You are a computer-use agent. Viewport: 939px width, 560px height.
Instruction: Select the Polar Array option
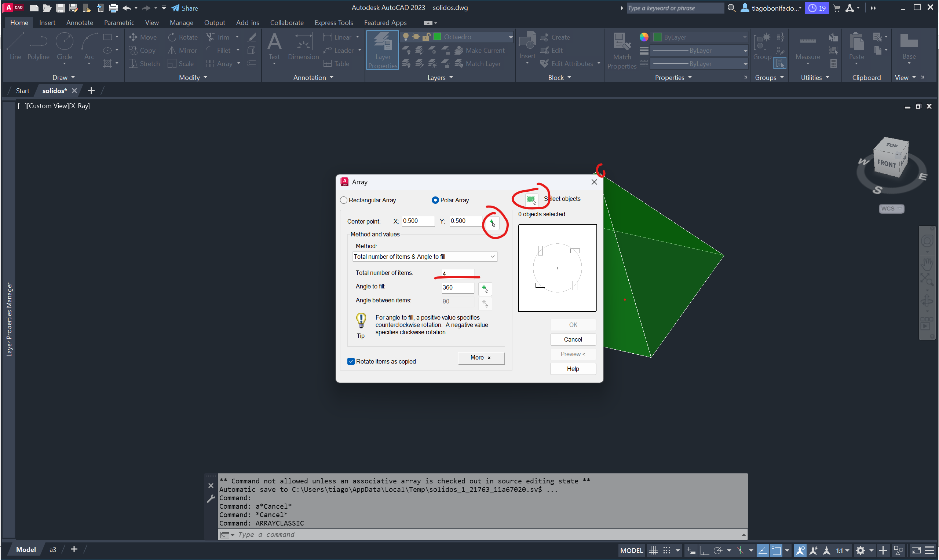pyautogui.click(x=435, y=200)
